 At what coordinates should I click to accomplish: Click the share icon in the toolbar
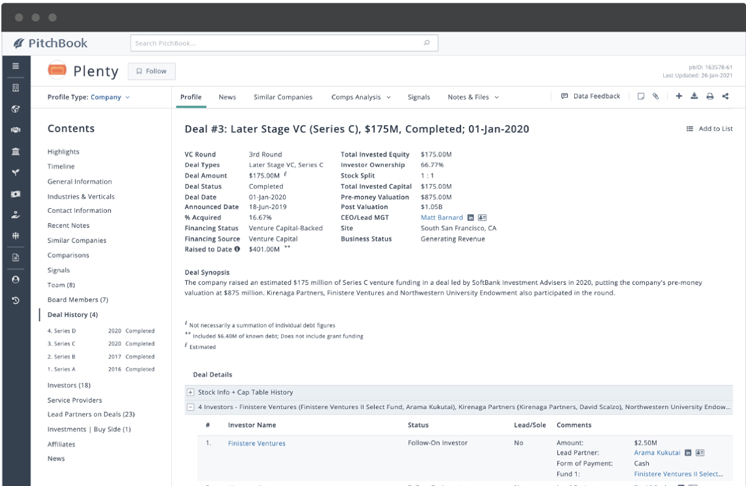pyautogui.click(x=726, y=96)
